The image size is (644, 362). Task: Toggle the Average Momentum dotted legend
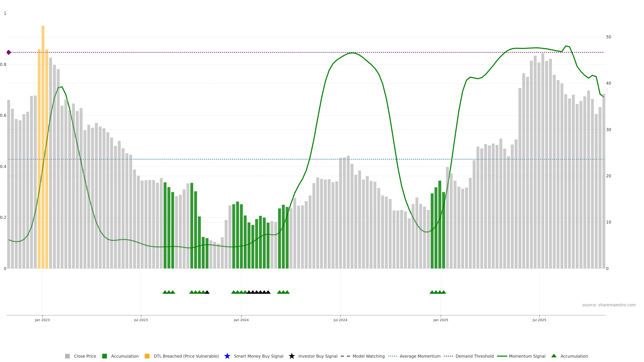pyautogui.click(x=392, y=356)
